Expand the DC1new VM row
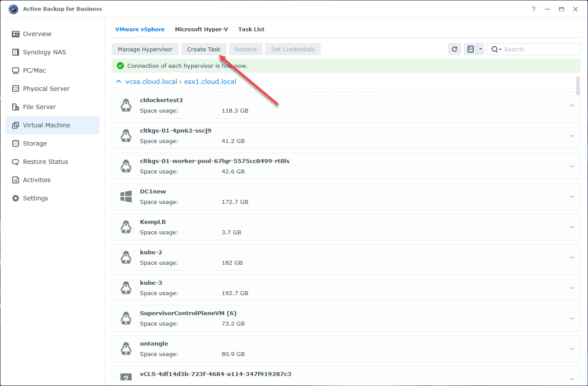 pos(571,196)
